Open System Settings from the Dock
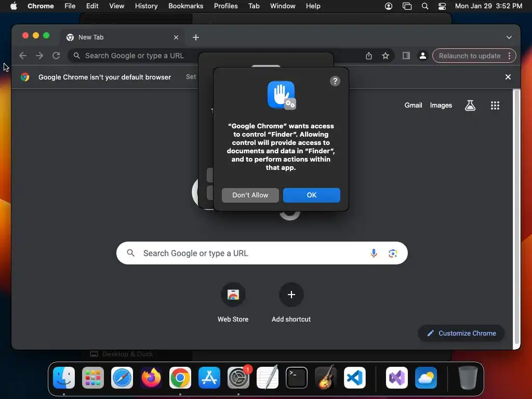 [x=238, y=378]
